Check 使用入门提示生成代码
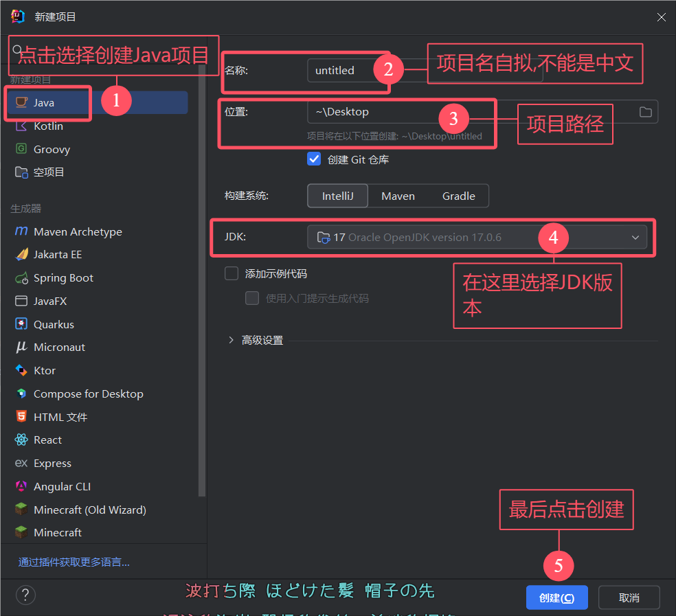676x616 pixels. [252, 298]
